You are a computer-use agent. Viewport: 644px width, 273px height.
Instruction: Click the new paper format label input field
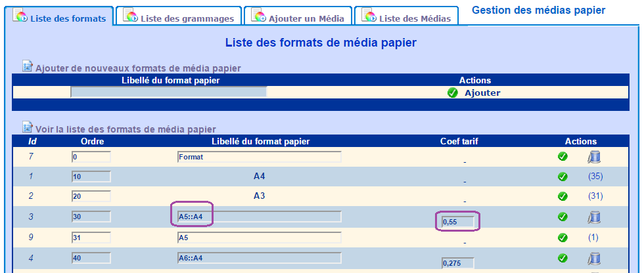tap(168, 92)
